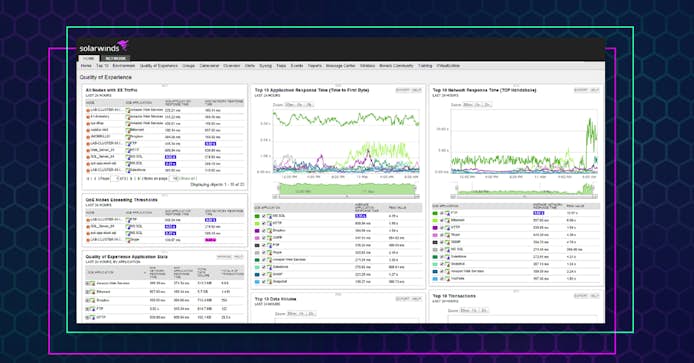The width and height of the screenshot is (694, 363).
Task: Open the Quality of Experience menu item
Action: coord(158,66)
